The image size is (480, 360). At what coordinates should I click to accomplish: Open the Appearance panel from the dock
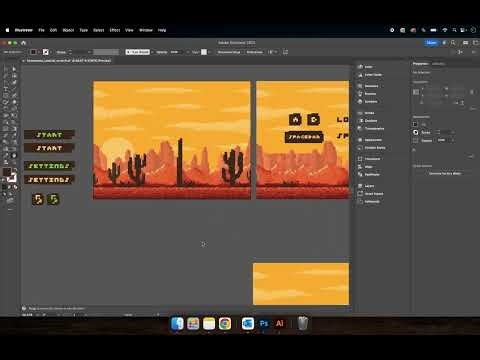pyautogui.click(x=369, y=140)
